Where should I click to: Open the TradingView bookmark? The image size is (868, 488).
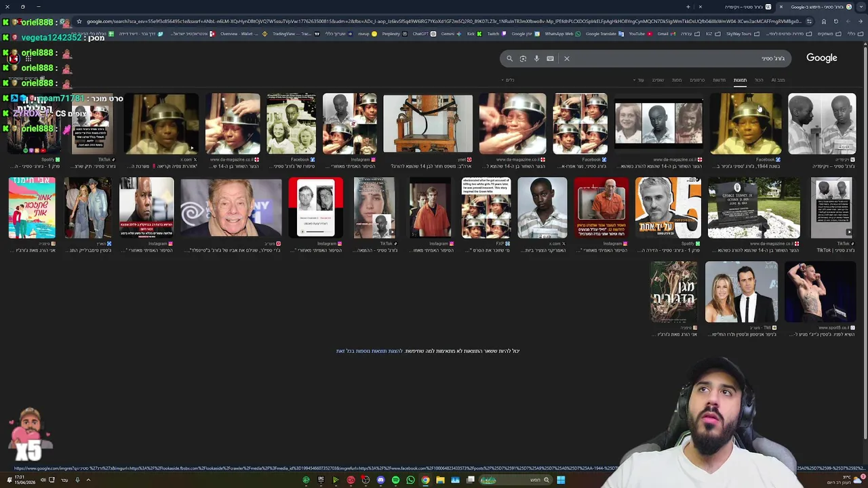point(296,34)
